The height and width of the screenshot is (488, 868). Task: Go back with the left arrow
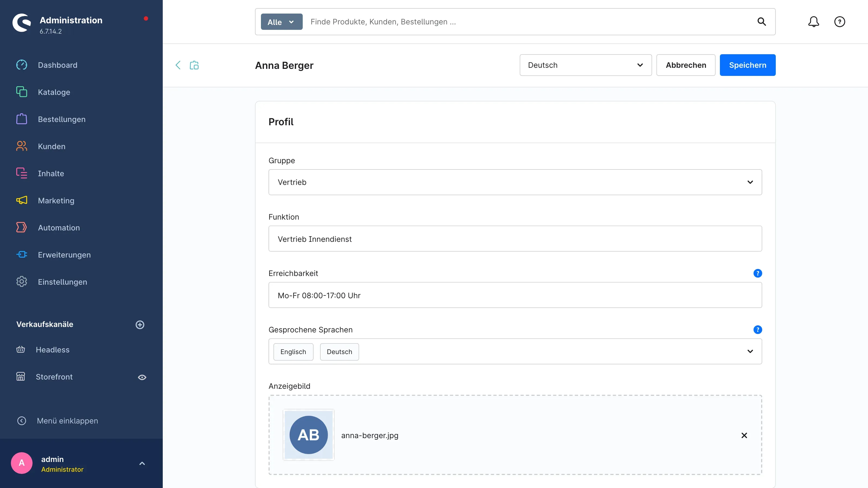178,65
